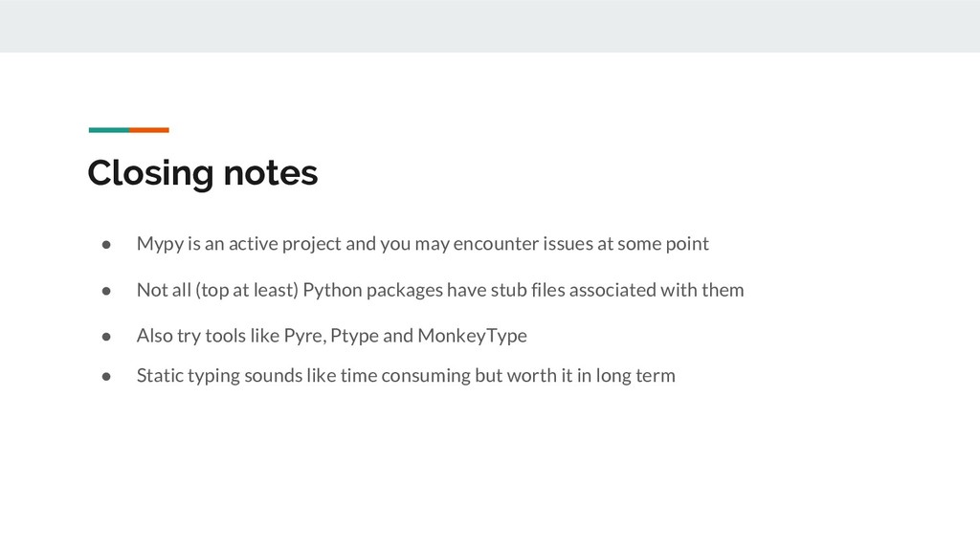Viewport: 980px width, 551px height.
Task: Click the text "(top at least)"
Action: (247, 290)
